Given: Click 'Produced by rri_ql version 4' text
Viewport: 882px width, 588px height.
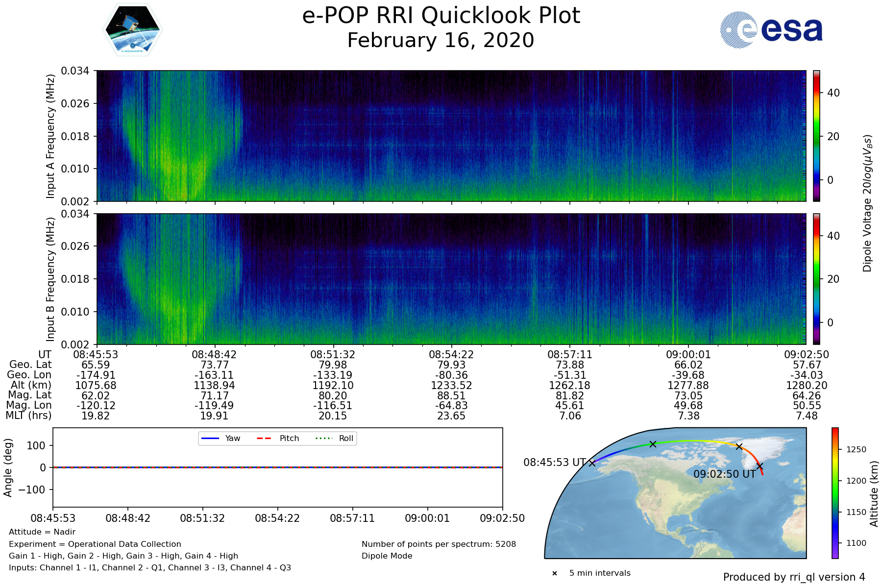Looking at the screenshot, I should tap(794, 577).
